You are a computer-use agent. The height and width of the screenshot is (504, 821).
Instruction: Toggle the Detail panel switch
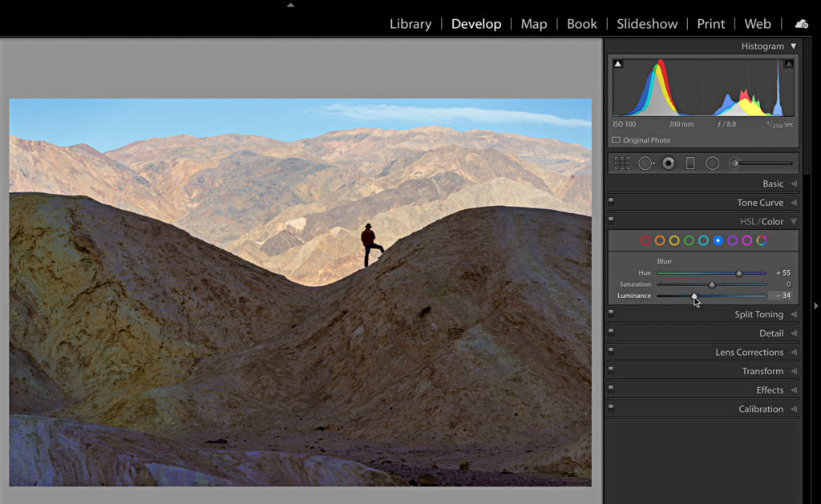click(611, 331)
